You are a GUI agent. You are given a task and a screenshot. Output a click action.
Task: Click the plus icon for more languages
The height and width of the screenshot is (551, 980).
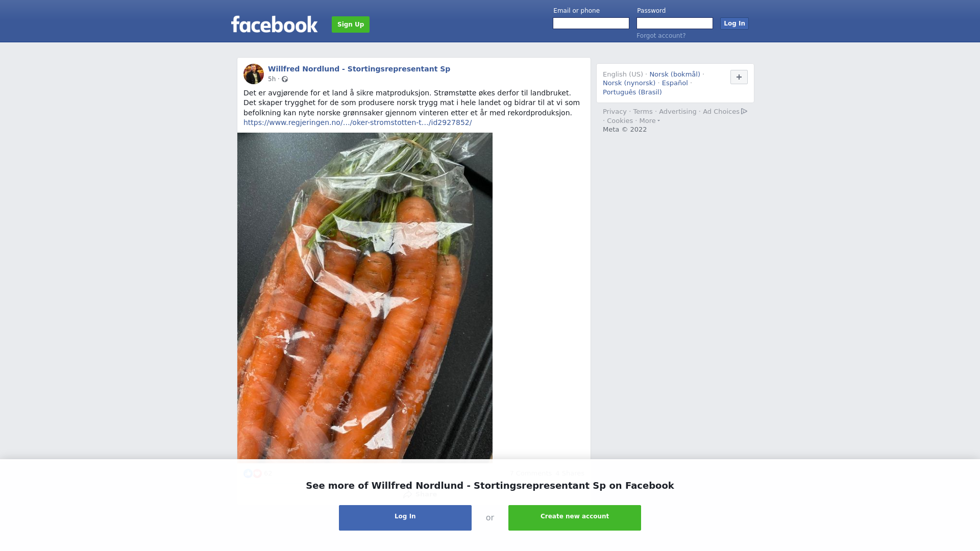click(x=739, y=77)
